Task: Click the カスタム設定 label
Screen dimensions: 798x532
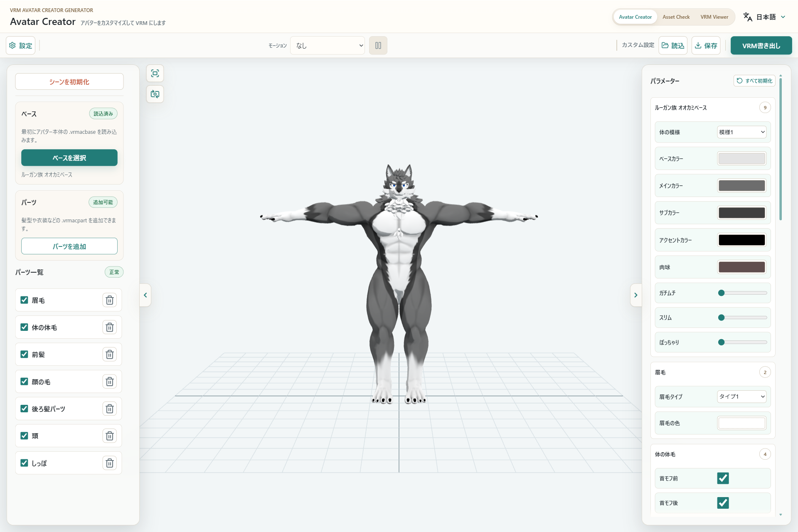Action: coord(638,45)
